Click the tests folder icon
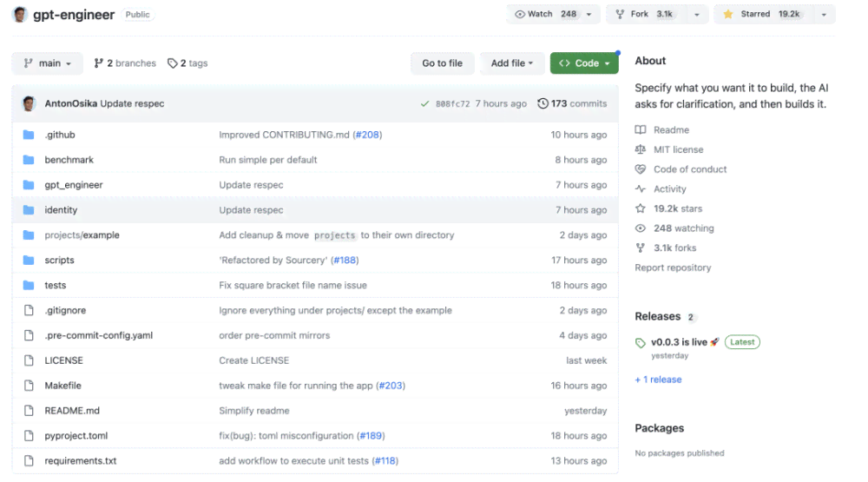868x482 pixels. 29,286
